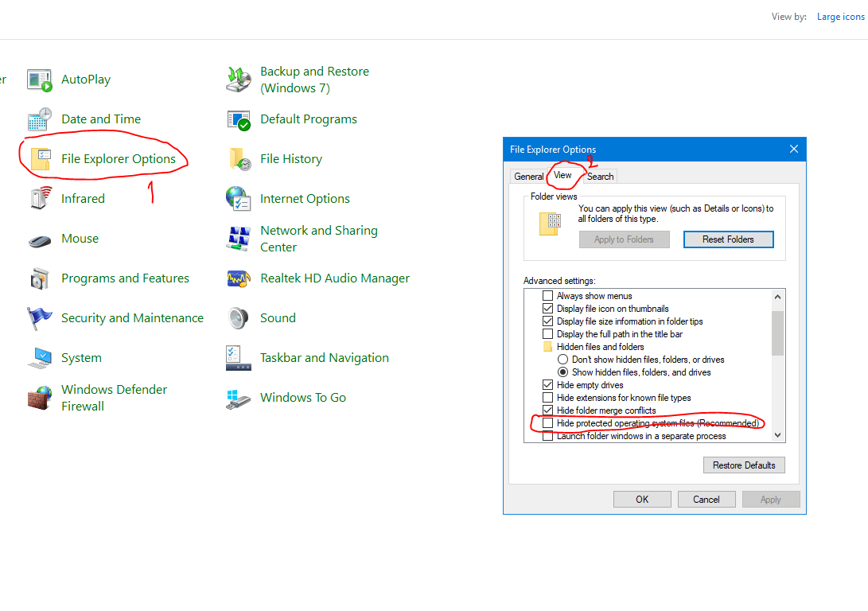Click the Folder views folder icon
868x611 pixels.
tap(551, 224)
